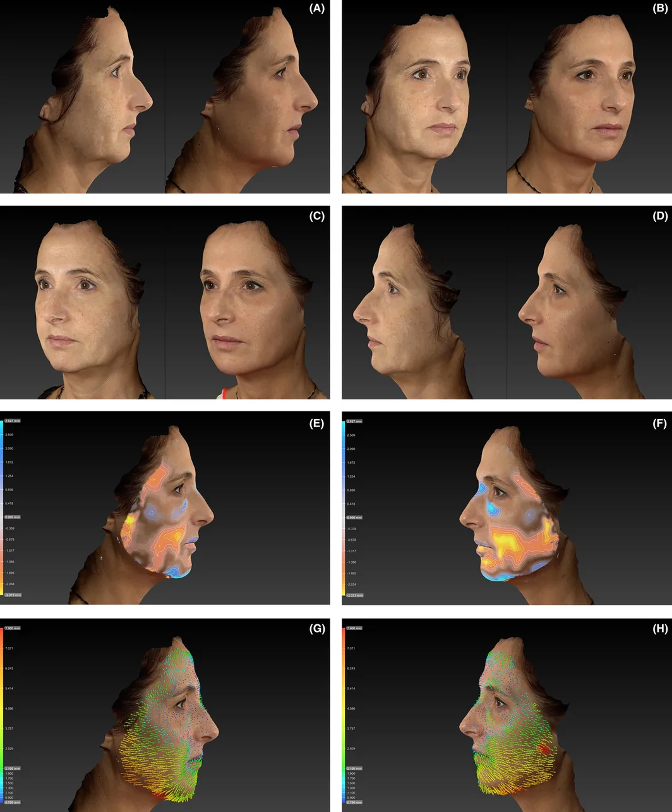Click the rainbow color scale bar in panel G
The image size is (672, 812).
coord(2,715)
